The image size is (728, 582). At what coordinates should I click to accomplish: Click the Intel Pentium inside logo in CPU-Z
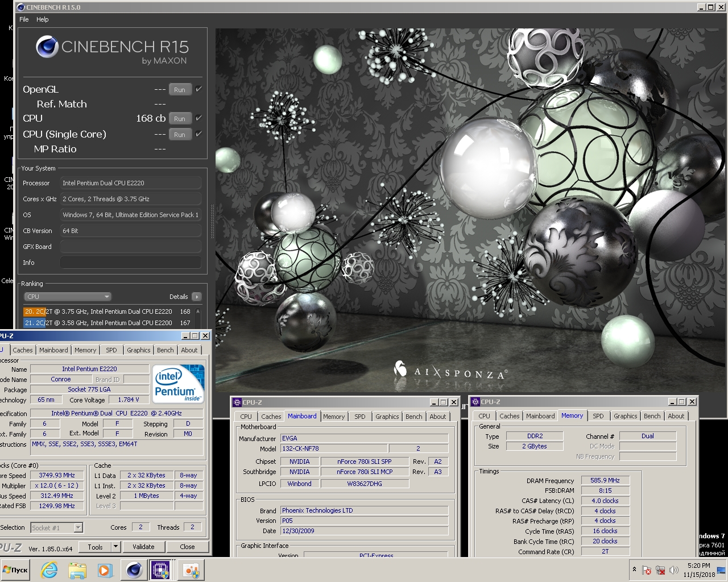point(179,384)
